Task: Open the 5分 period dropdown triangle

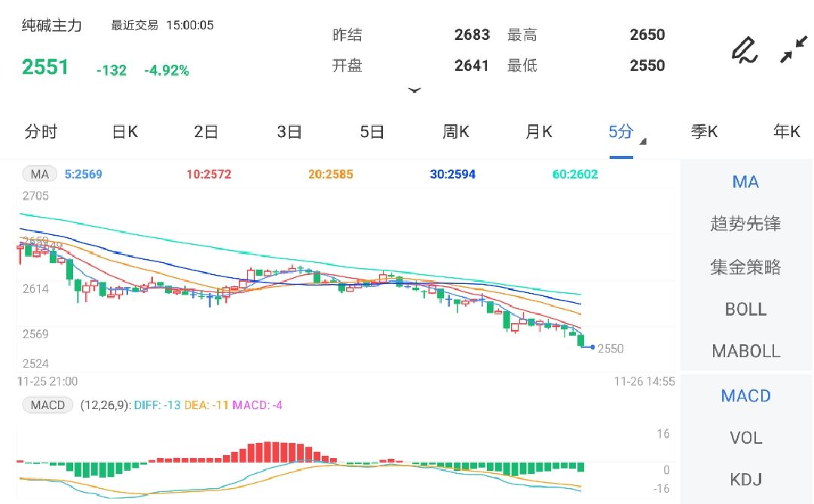Action: click(x=644, y=140)
